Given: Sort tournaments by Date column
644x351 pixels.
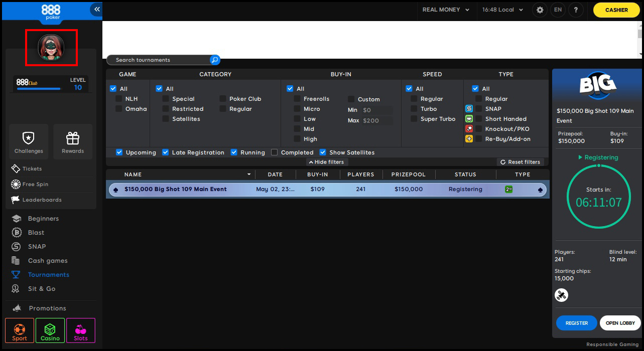Looking at the screenshot, I should pyautogui.click(x=275, y=174).
